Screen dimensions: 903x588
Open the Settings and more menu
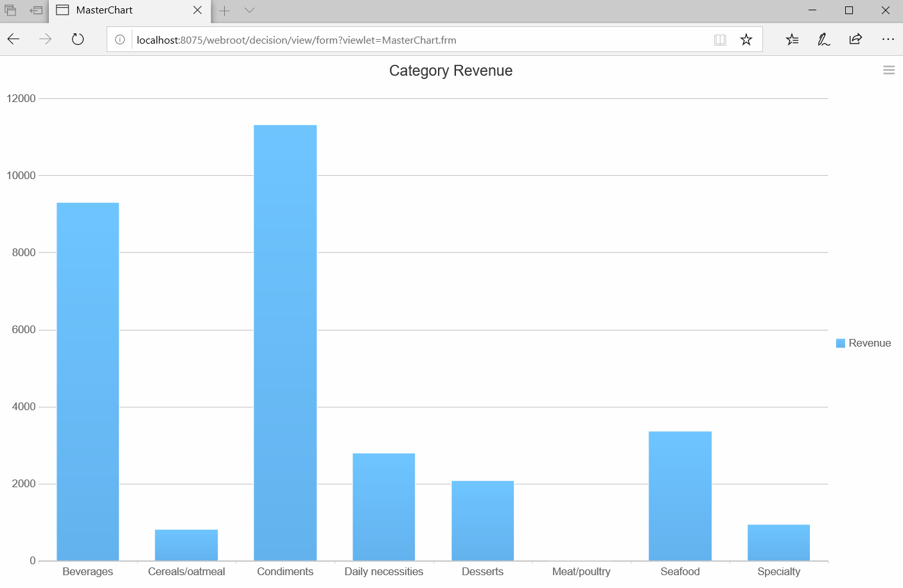(888, 39)
